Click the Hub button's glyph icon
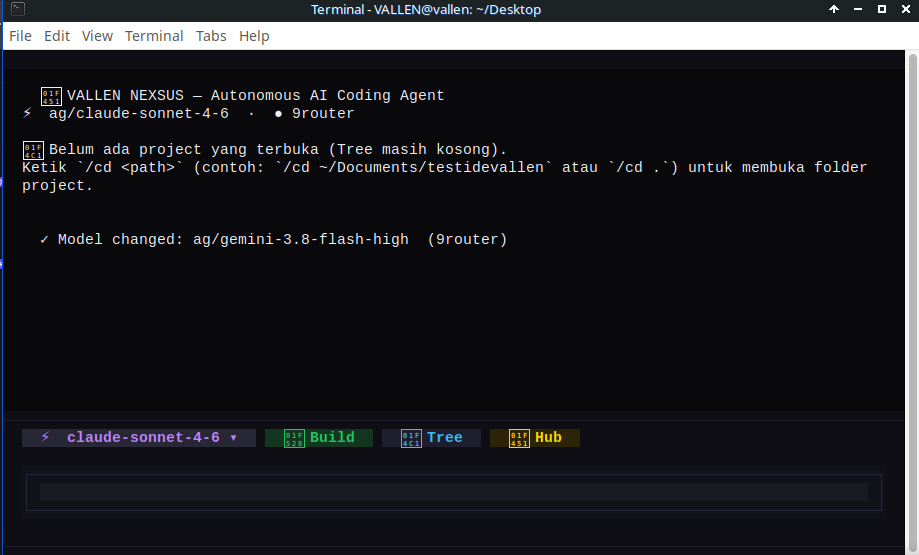 tap(519, 438)
